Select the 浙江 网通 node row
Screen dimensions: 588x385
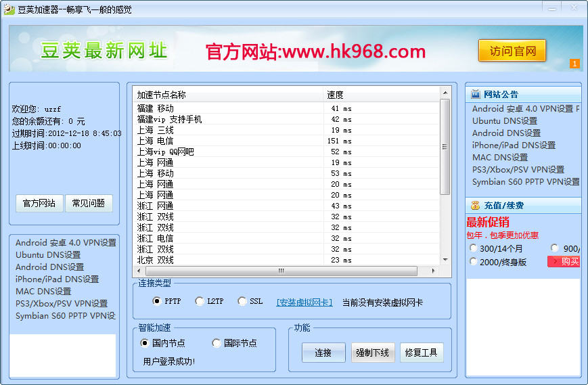click(286, 206)
